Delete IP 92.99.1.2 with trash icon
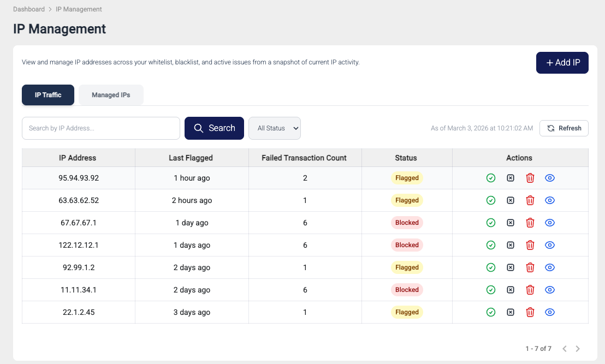Screen dimensions: 605x364 coord(530,267)
